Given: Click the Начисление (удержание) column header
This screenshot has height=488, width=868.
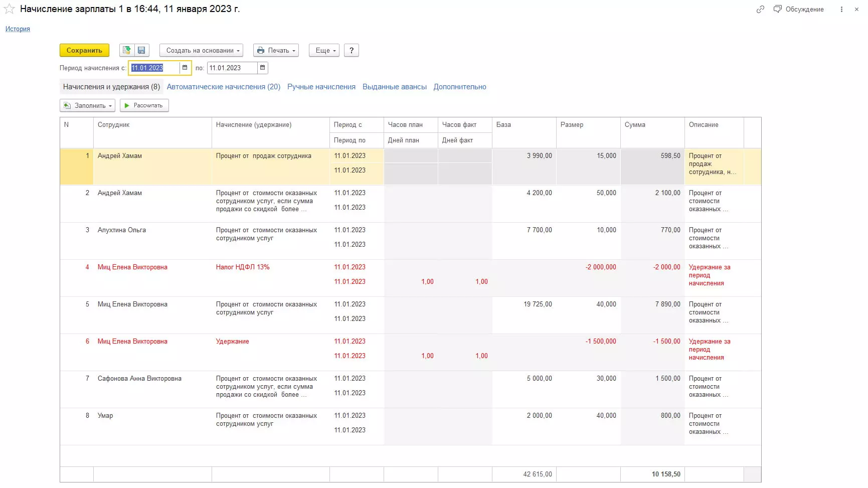Looking at the screenshot, I should click(271, 132).
